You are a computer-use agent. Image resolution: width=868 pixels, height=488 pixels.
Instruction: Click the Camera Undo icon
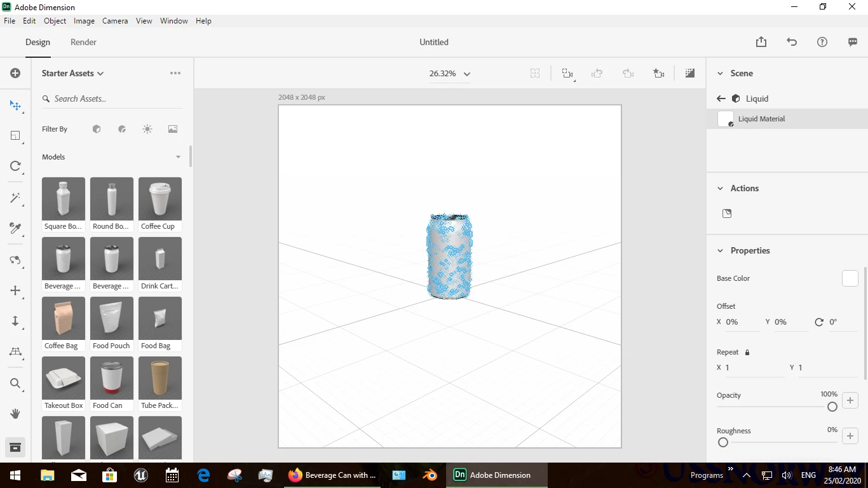click(x=597, y=74)
